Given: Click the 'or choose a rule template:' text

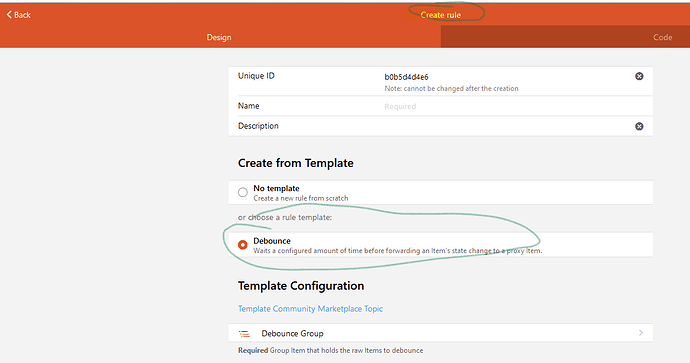Looking at the screenshot, I should click(x=285, y=217).
